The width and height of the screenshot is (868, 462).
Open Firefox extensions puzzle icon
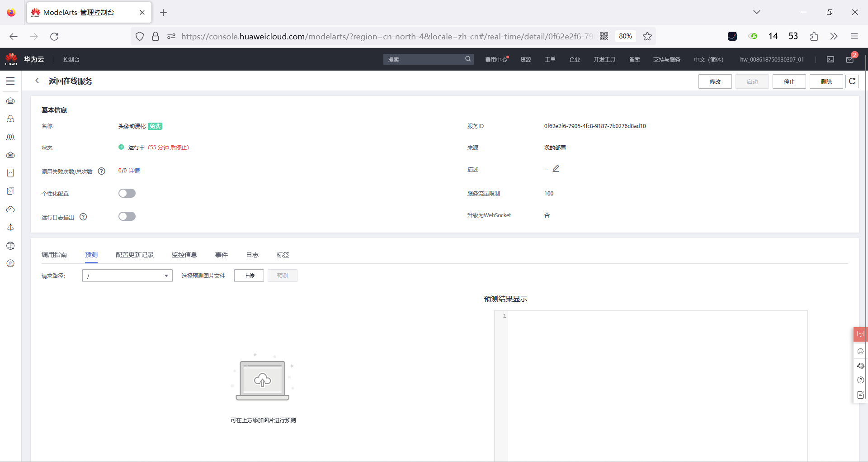814,36
